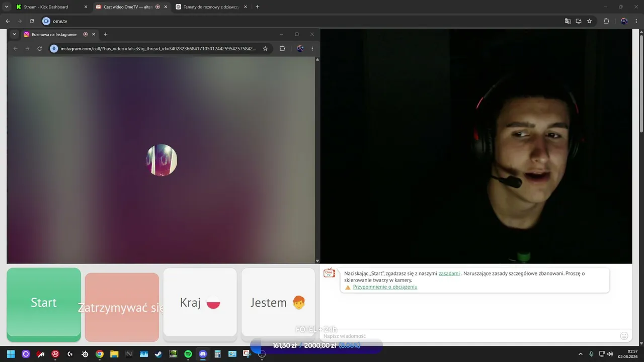Open the Jestem gender selector
This screenshot has height=362, width=644.
pos(278,302)
